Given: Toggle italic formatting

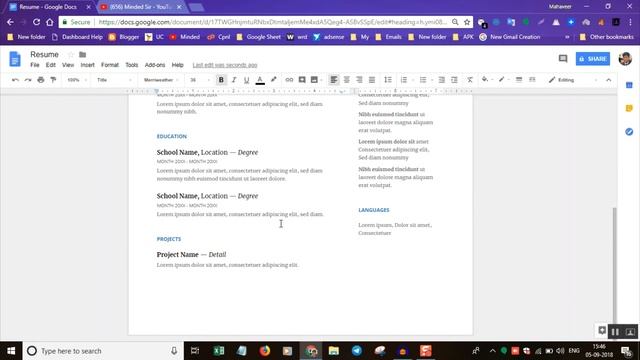Looking at the screenshot, I should coord(233,80).
